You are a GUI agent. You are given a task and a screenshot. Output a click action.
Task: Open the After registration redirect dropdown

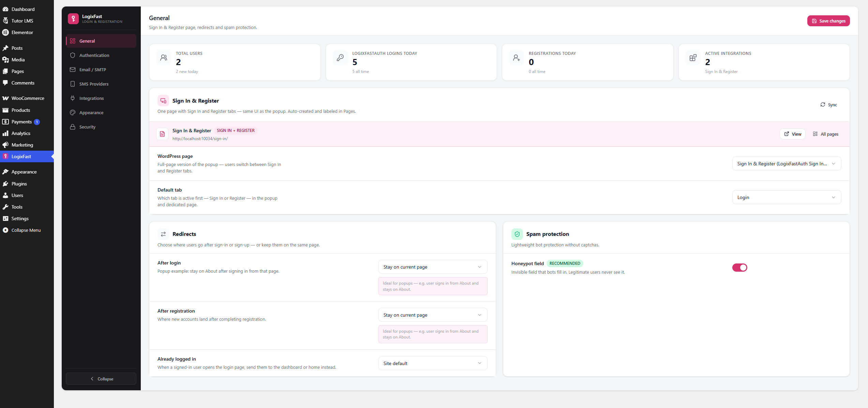(x=433, y=315)
